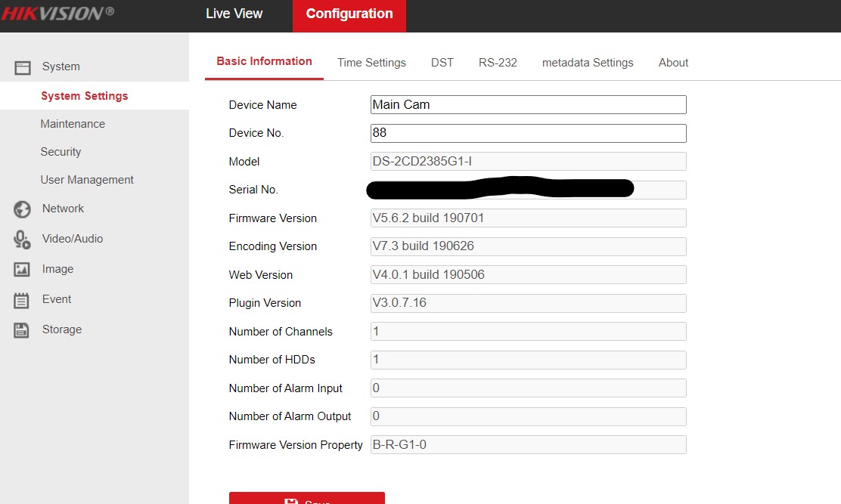The height and width of the screenshot is (504, 841).
Task: Click the Image picture icon
Action: 23,270
